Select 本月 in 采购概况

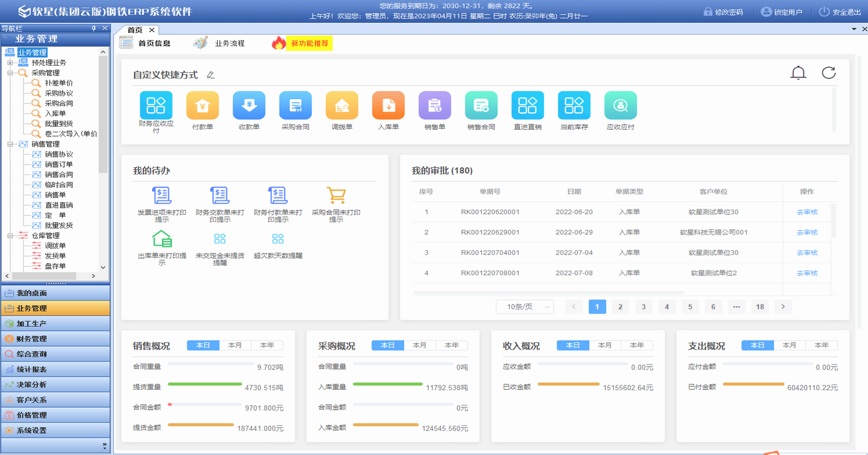(x=420, y=345)
